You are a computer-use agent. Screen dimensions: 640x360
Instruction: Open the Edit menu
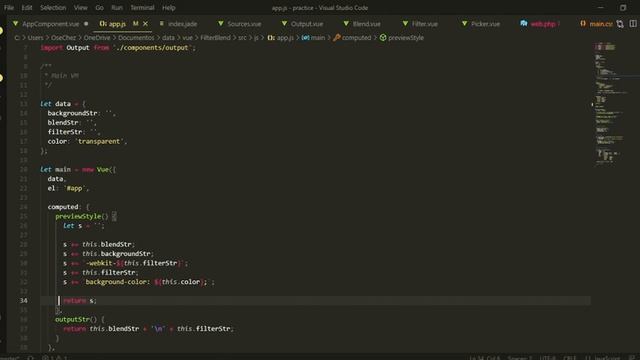(x=27, y=8)
